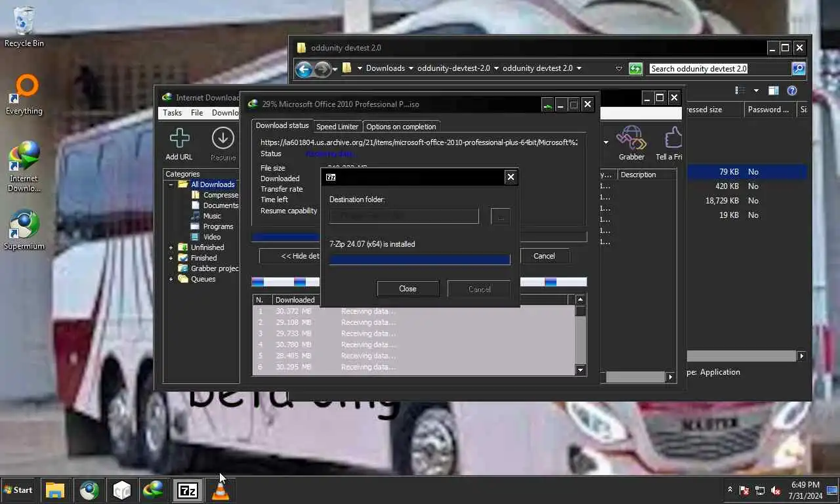Switch to the Download status tab
Screen dimensions: 840x504
(282, 126)
